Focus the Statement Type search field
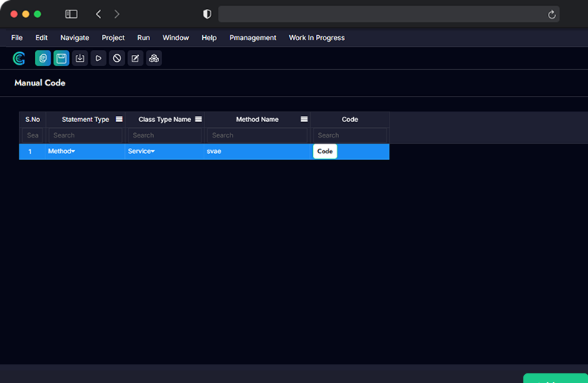 [x=85, y=135]
